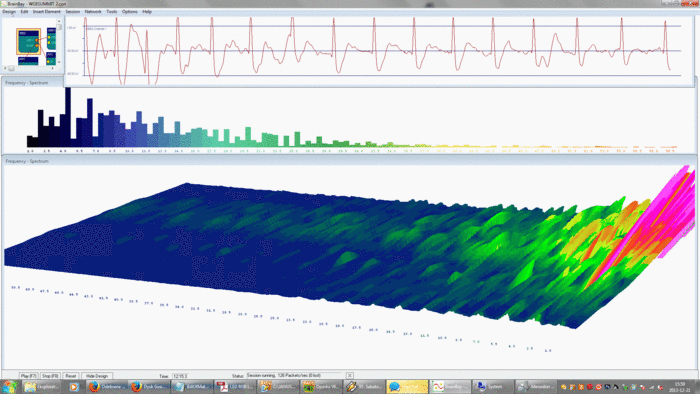Click the chat bubble taskbar application
This screenshot has width=700, height=394.
[407, 387]
